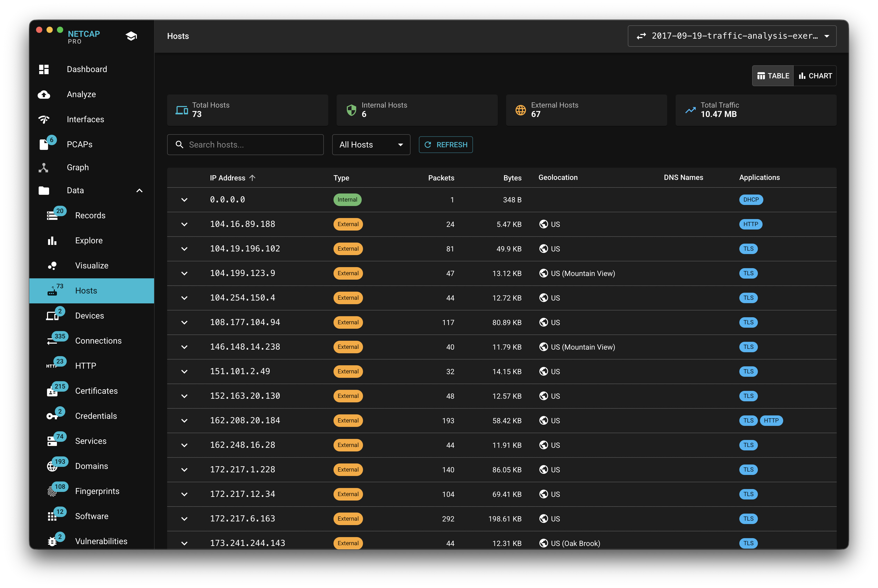Switch to Table view
The image size is (878, 588).
coord(772,76)
